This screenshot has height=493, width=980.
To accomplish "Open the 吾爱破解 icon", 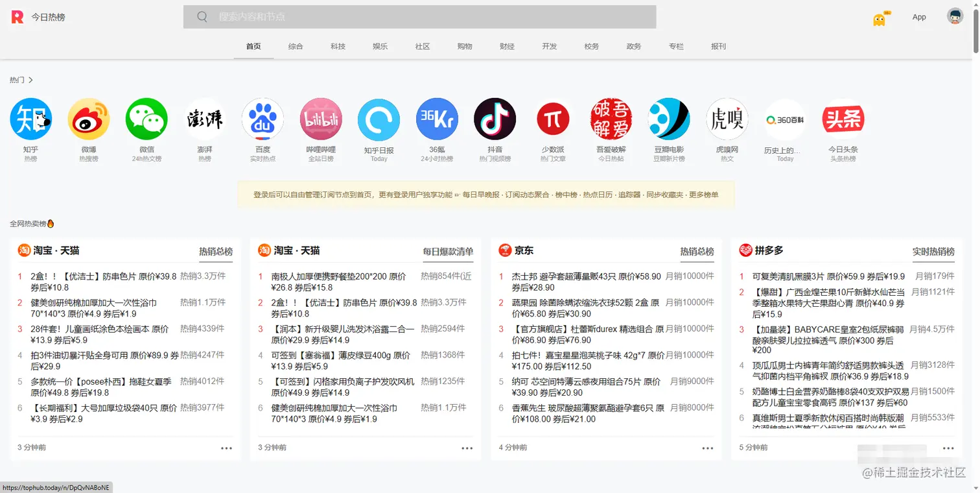I will [x=611, y=119].
